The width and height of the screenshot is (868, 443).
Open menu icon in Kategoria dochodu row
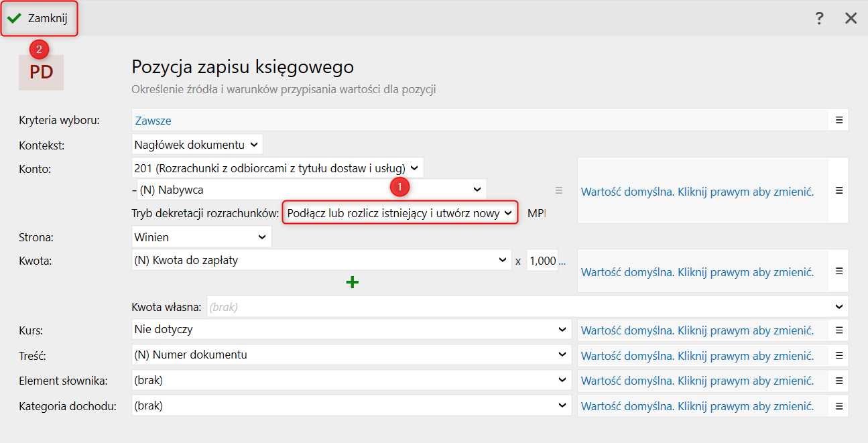[x=839, y=406]
